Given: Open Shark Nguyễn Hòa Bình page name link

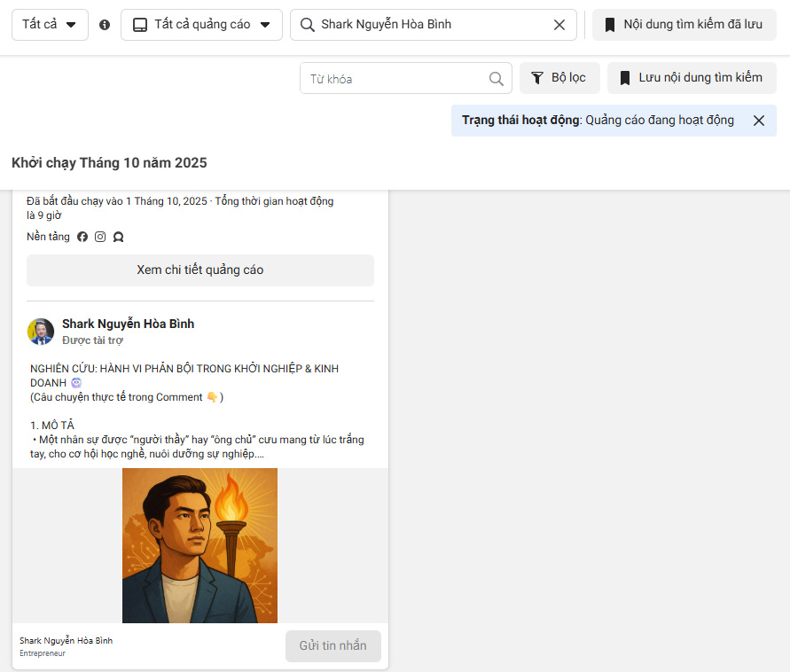Looking at the screenshot, I should (128, 324).
